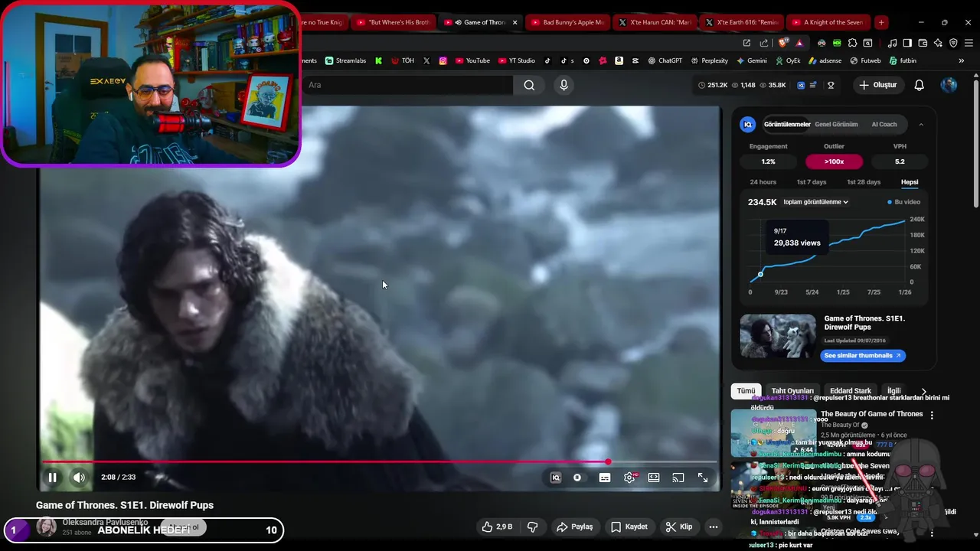980x551 pixels.
Task: Open Oleksandra Pavlusenko channel name
Action: click(x=105, y=522)
